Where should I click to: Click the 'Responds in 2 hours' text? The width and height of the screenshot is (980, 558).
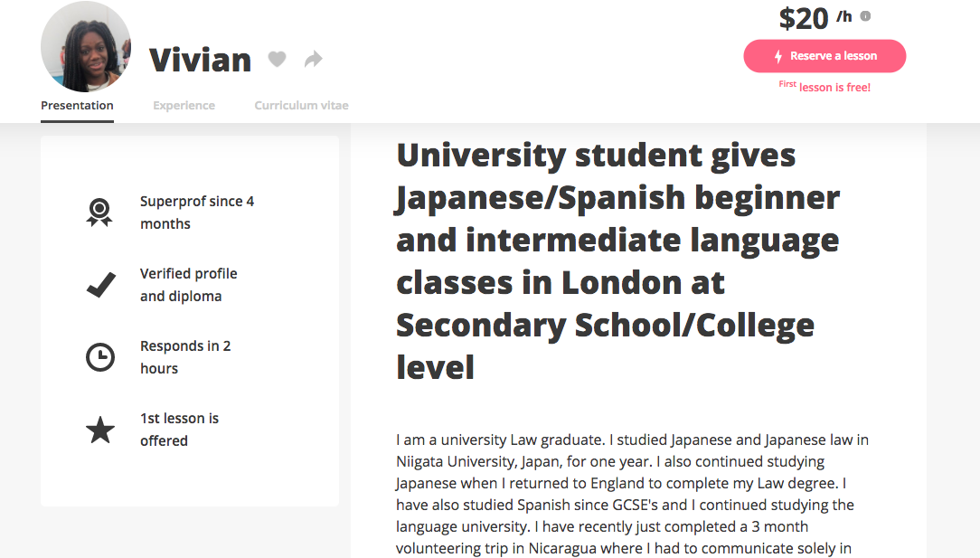185,356
